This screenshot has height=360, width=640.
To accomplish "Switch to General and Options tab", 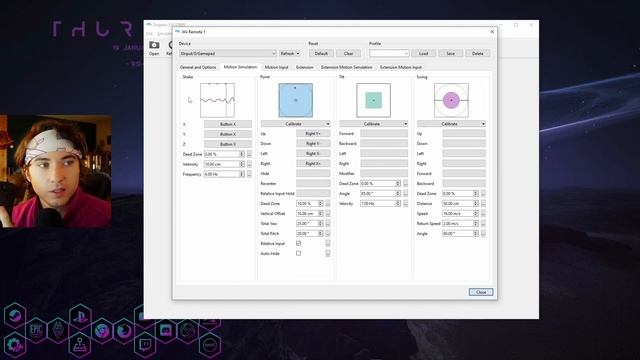I will tap(198, 67).
